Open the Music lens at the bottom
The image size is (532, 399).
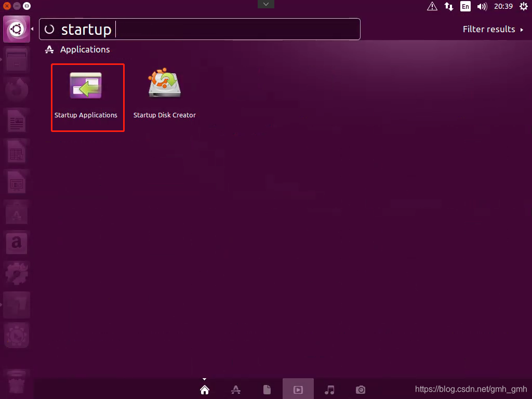pos(329,389)
